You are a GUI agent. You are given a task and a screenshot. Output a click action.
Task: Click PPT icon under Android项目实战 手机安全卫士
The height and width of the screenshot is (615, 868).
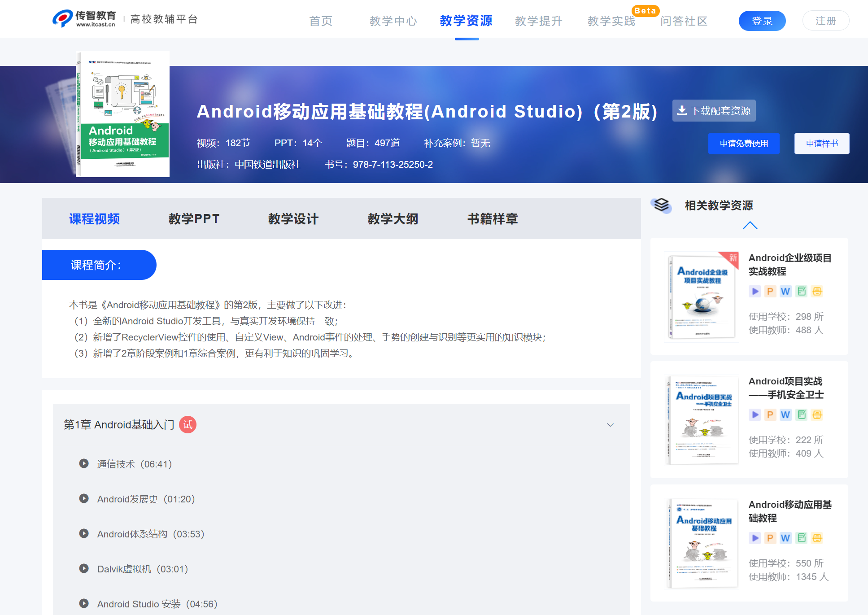770,415
